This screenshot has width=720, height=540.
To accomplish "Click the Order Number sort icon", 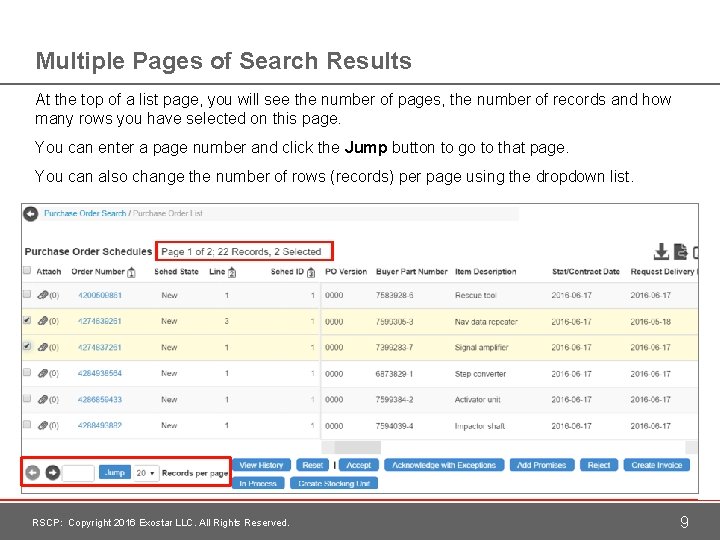I will 131,272.
